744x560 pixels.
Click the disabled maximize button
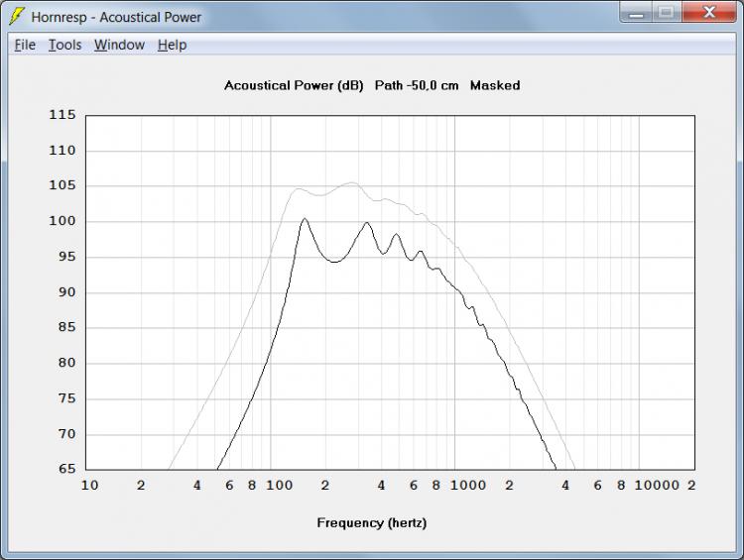[x=667, y=12]
